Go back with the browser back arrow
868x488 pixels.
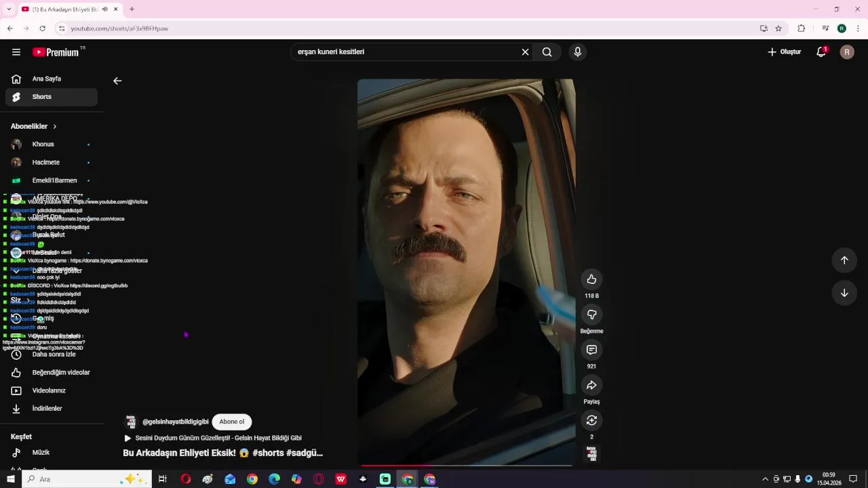(x=9, y=28)
